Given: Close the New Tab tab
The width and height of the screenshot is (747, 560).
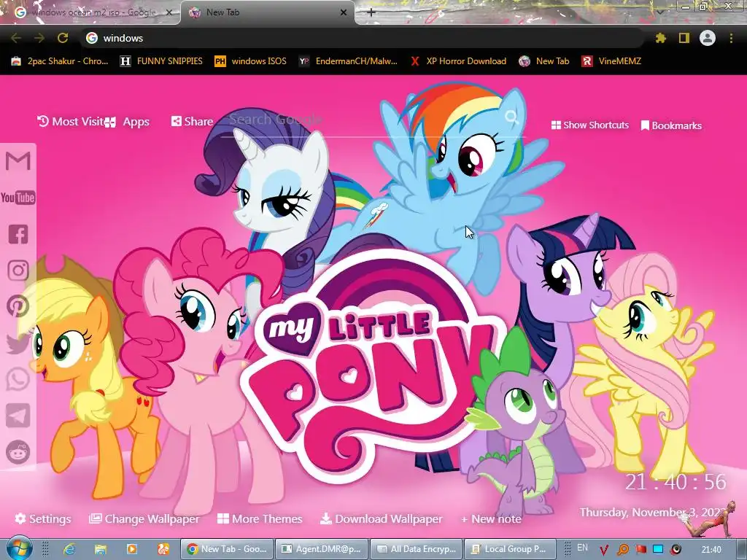Looking at the screenshot, I should 344,12.
